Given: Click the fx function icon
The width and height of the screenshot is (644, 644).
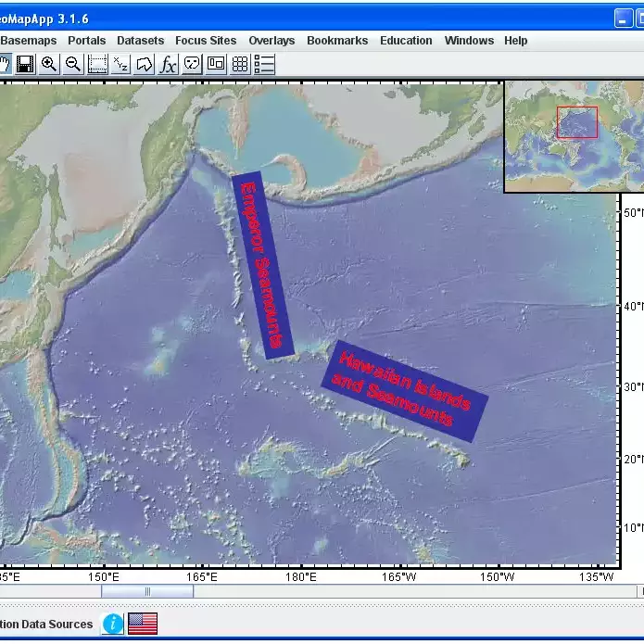Looking at the screenshot, I should 168,64.
